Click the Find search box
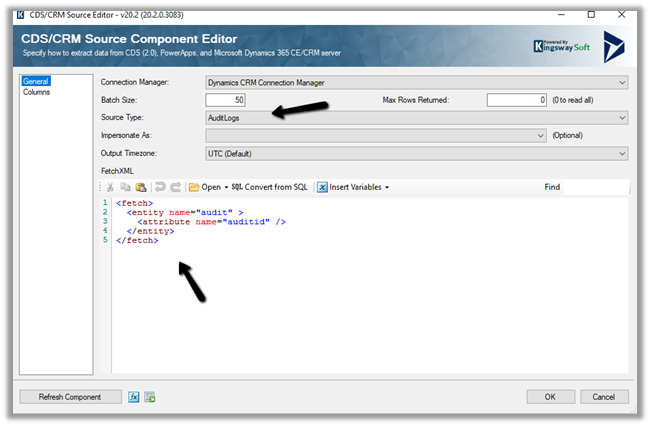This screenshot has height=426, width=650. coord(595,187)
